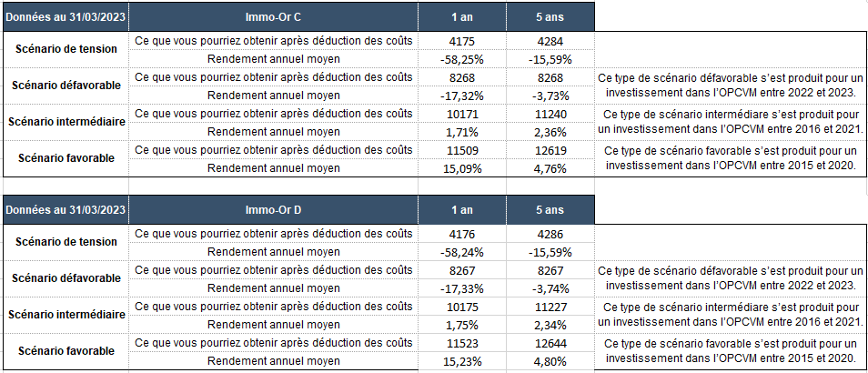
Task: Click the 'Scénario de tension' label in Immo-Or D table
Action: click(66, 242)
